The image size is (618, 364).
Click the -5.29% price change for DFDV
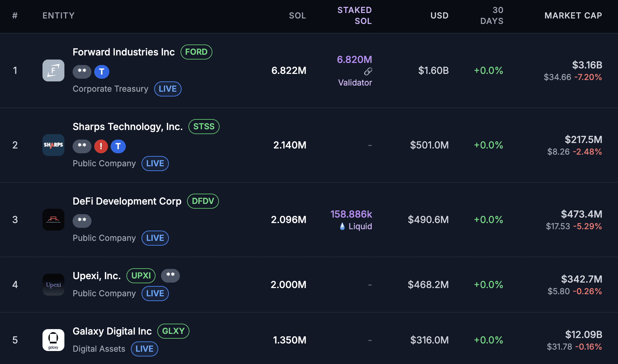[587, 226]
